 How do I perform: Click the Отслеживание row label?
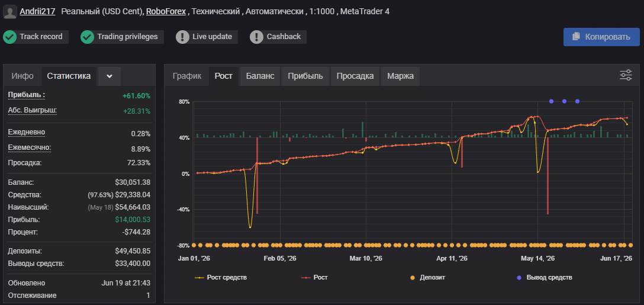coord(32,295)
